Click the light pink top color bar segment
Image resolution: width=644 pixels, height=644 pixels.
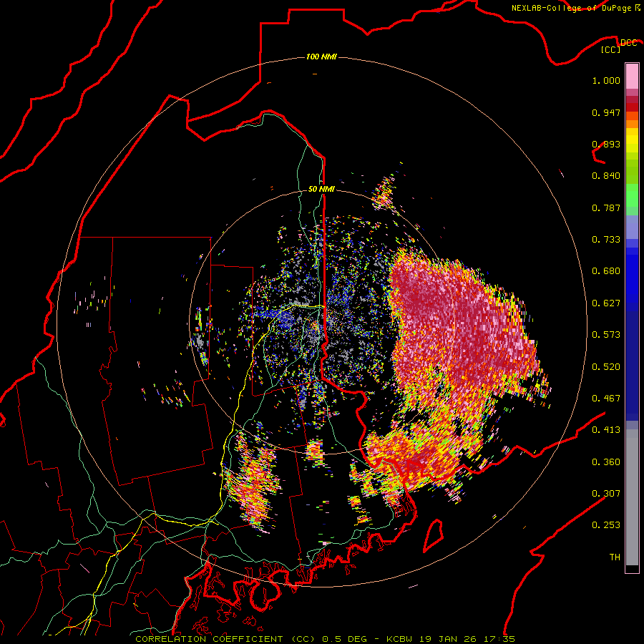tap(632, 76)
